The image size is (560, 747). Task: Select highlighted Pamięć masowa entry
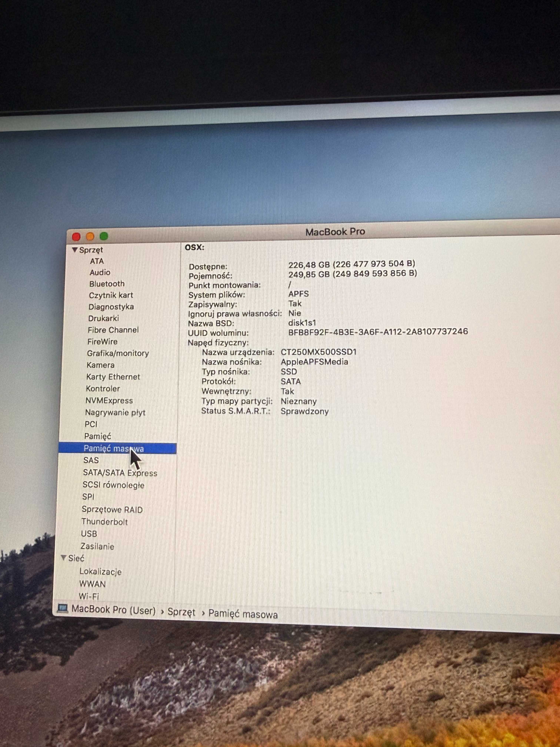pos(117,449)
